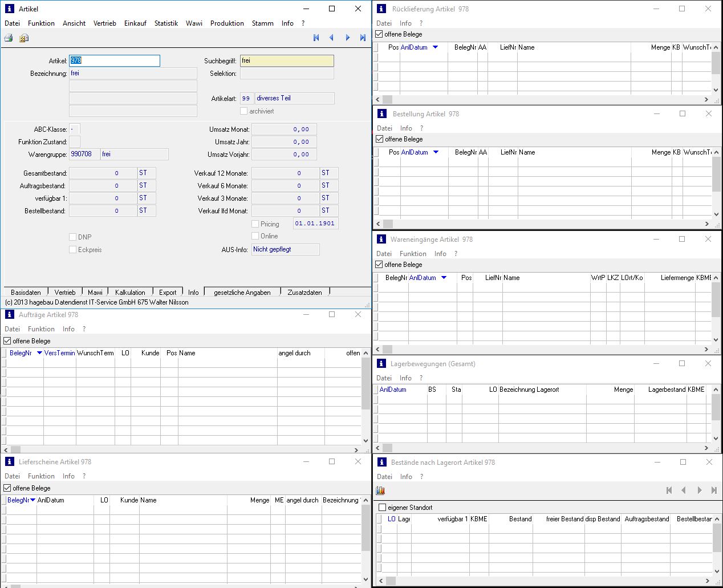Toggle the Pricing checkbox
The height and width of the screenshot is (588, 723).
click(255, 224)
